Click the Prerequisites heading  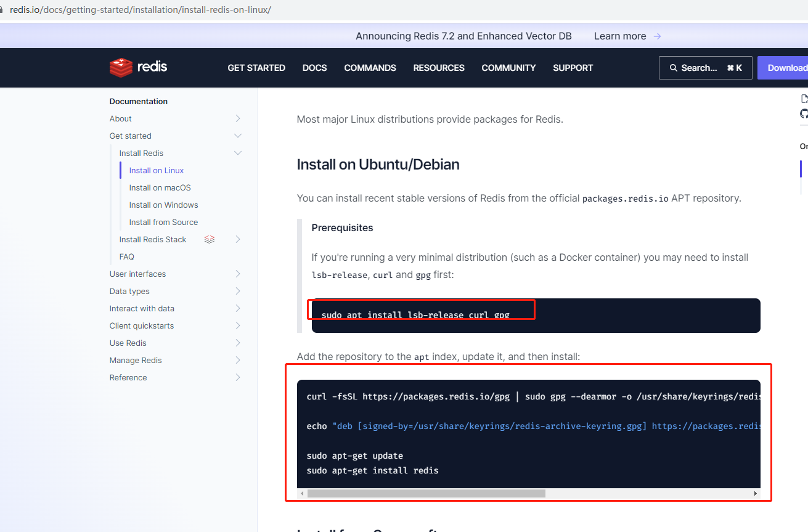pyautogui.click(x=342, y=227)
